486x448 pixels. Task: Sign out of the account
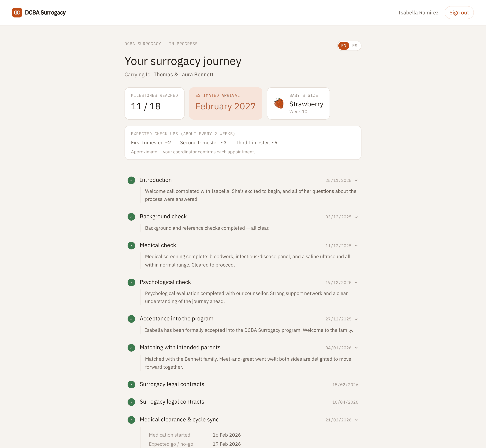point(459,13)
